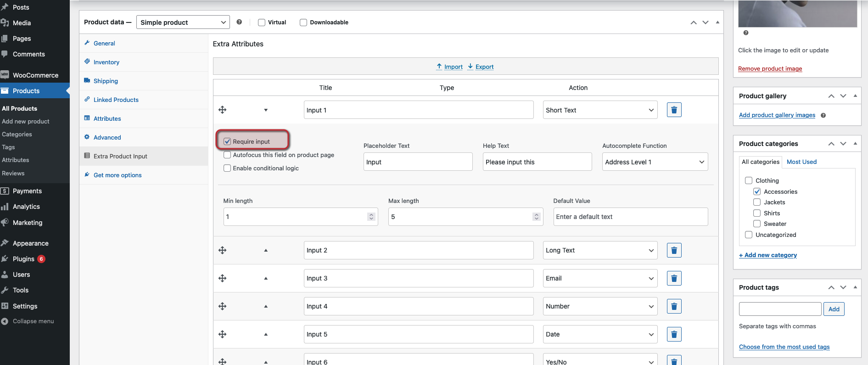The height and width of the screenshot is (365, 868).
Task: Click the product tags text field
Action: [780, 309]
